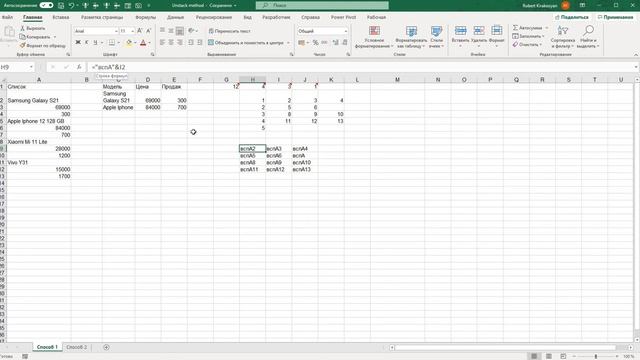Click the Save icon in title bar
The height and width of the screenshot is (360, 640).
click(x=61, y=5)
